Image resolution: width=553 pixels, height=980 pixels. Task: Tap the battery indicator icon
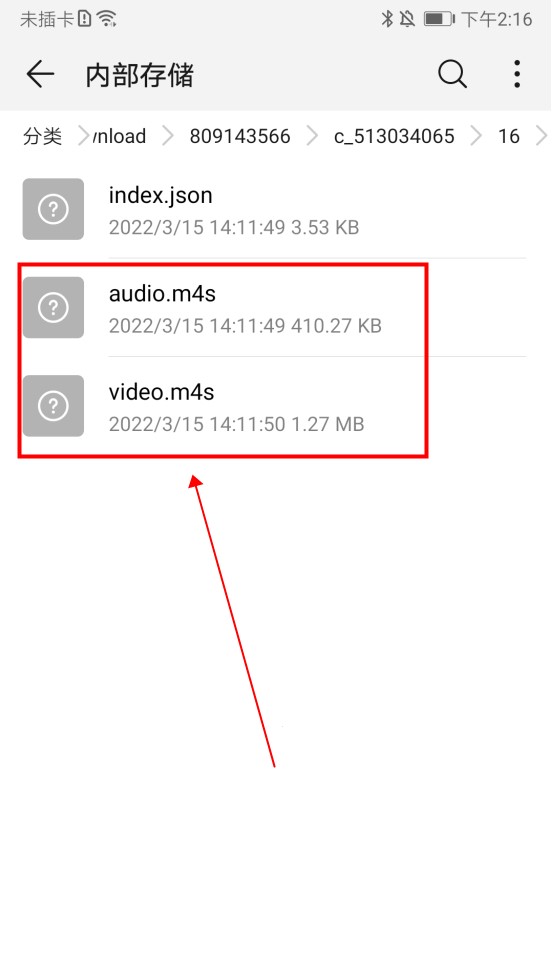tap(439, 19)
